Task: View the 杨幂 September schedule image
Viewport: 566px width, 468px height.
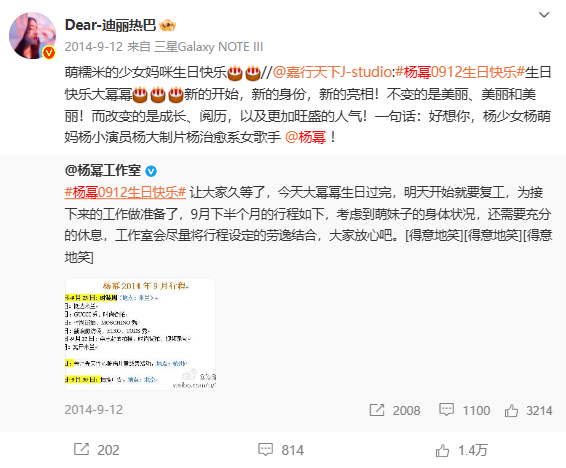Action: coord(140,334)
